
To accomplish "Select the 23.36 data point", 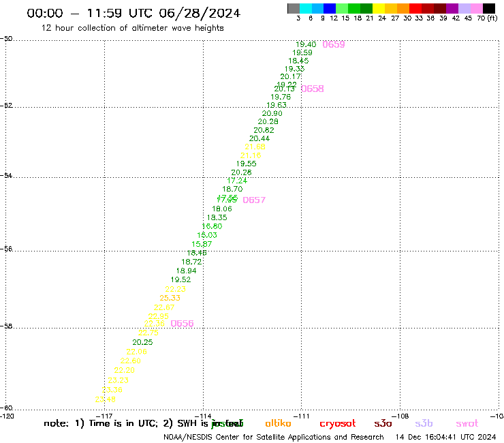I will pos(112,390).
